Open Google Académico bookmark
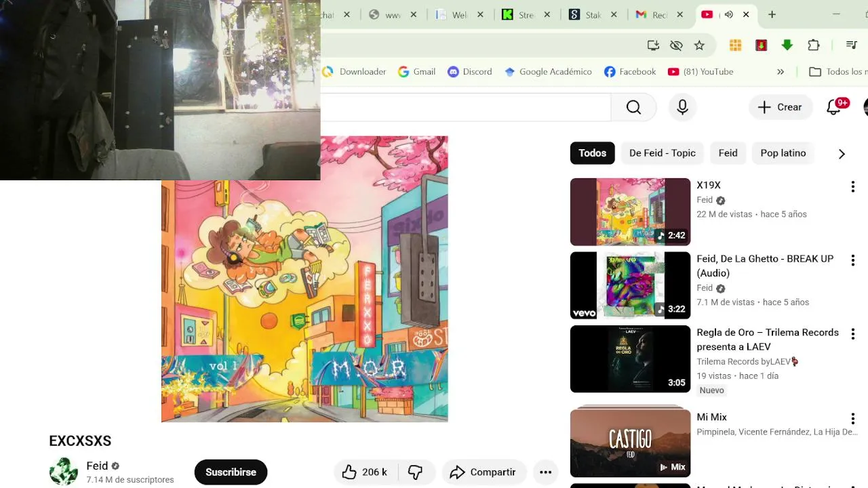This screenshot has height=488, width=868. click(548, 72)
